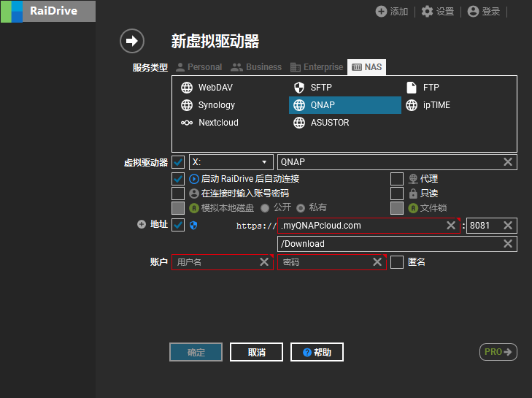532x398 pixels.
Task: Click the plus icon beside 地址
Action: pyautogui.click(x=142, y=224)
